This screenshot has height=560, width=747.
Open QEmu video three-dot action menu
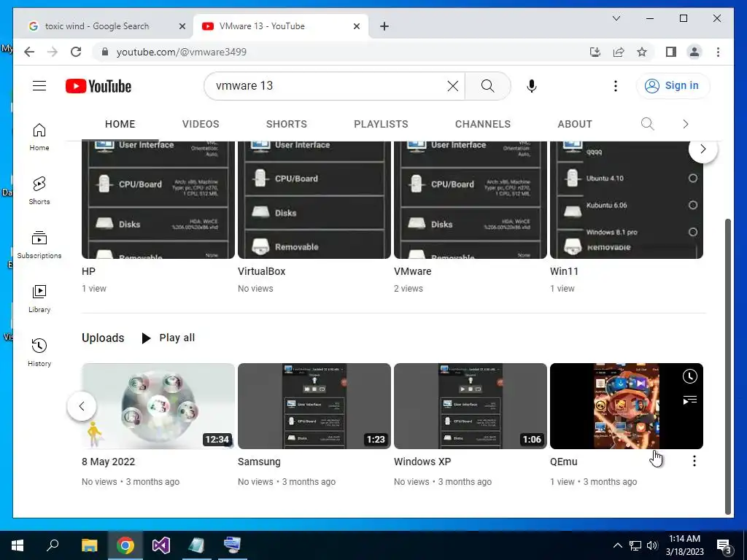pos(694,461)
